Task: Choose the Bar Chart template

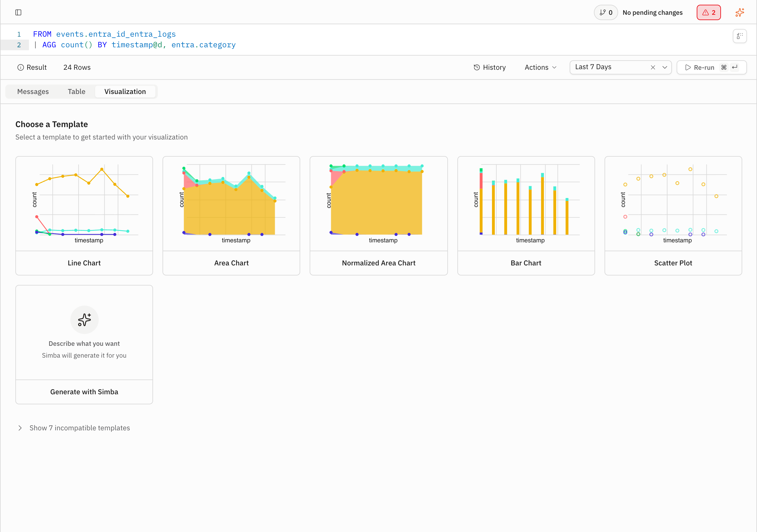Action: 526,216
